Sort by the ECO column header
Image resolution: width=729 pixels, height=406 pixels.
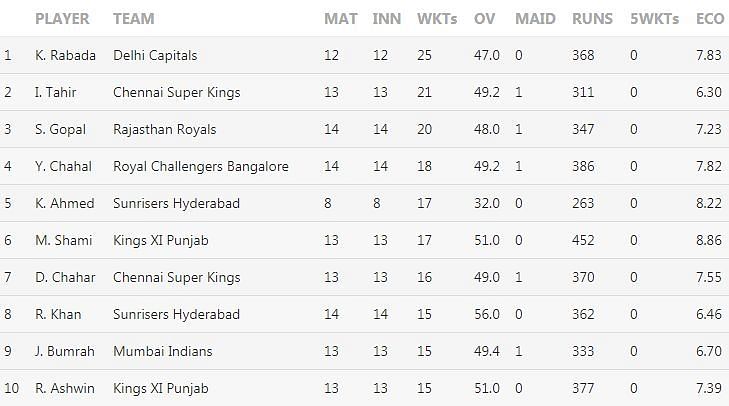[x=710, y=19]
